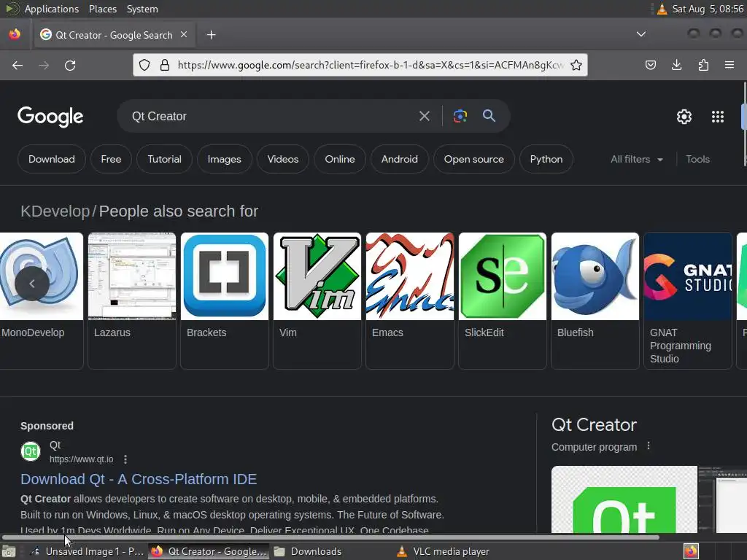
Task: Open the Lazarus card
Action: pyautogui.click(x=132, y=300)
